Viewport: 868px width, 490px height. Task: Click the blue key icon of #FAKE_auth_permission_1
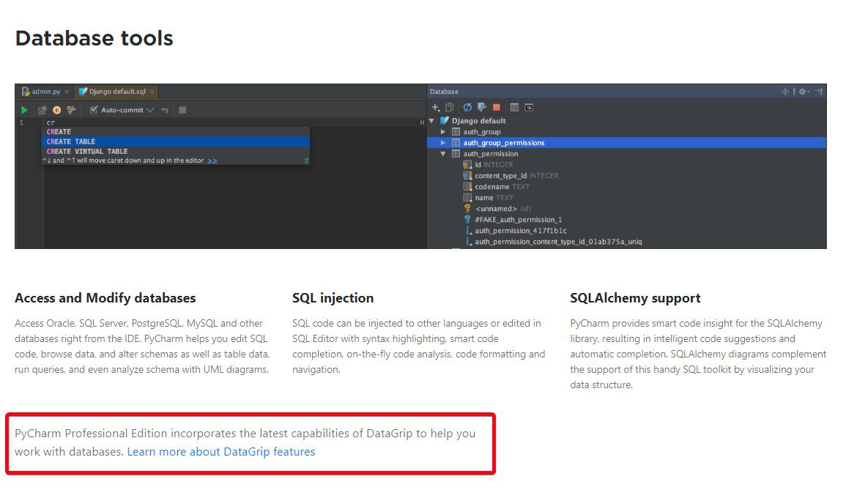467,220
